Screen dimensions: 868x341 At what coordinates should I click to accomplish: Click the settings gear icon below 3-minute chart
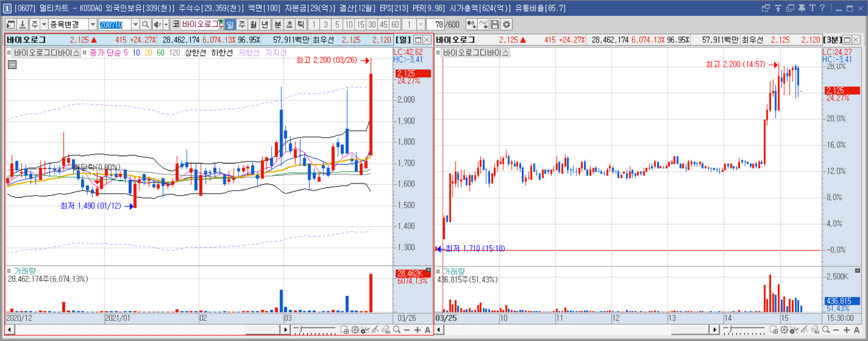pos(784,330)
